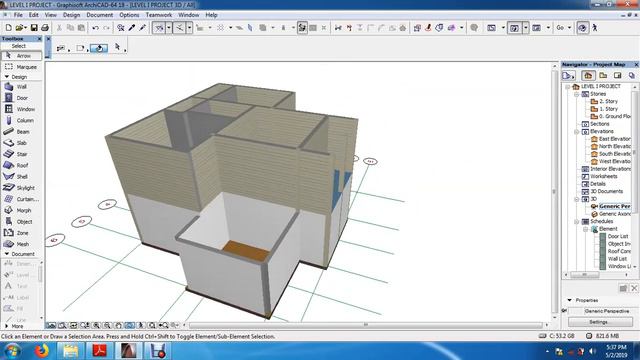Open File Explorer from the taskbar
The image size is (640, 360).
(x=71, y=351)
